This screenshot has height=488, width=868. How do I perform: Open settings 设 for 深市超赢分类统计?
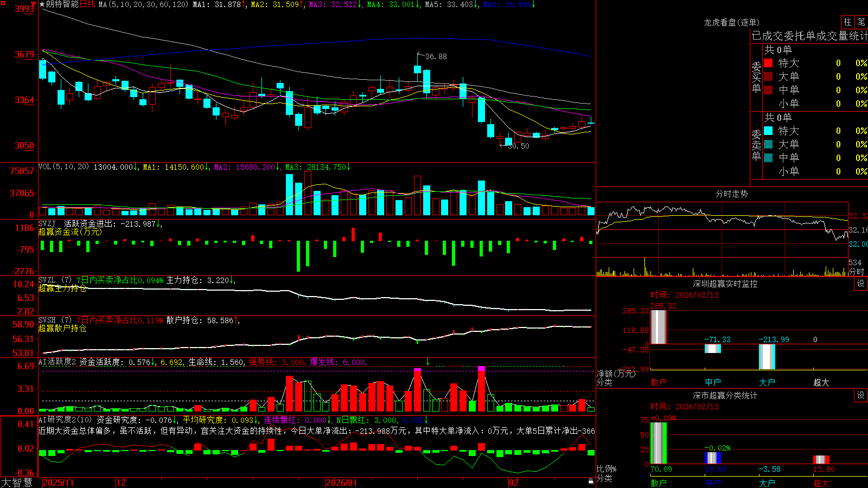pos(860,395)
